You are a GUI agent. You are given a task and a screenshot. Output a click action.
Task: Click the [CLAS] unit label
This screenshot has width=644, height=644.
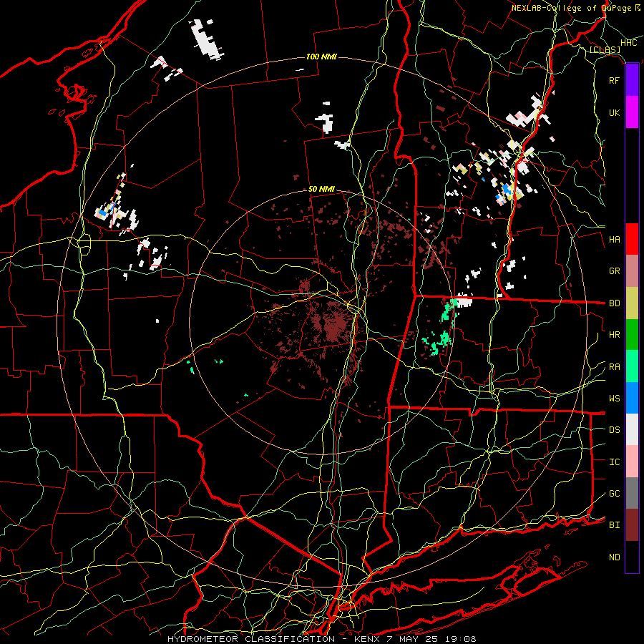(x=605, y=50)
